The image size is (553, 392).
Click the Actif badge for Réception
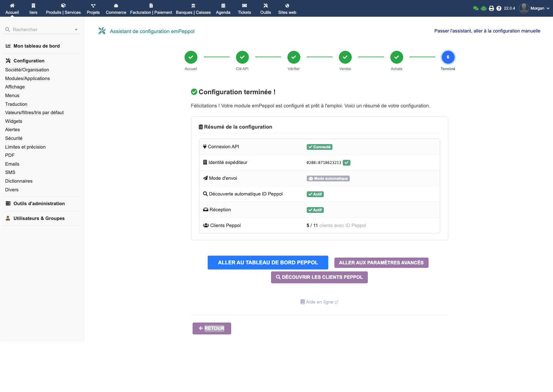tap(315, 210)
